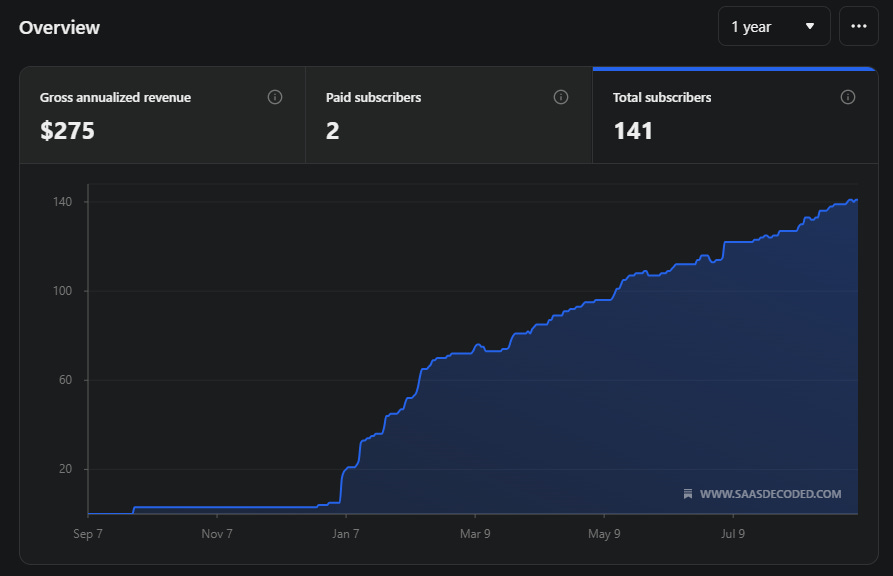Click the 100 gridline value label
Viewport: 893px width, 576px height.
coord(63,291)
